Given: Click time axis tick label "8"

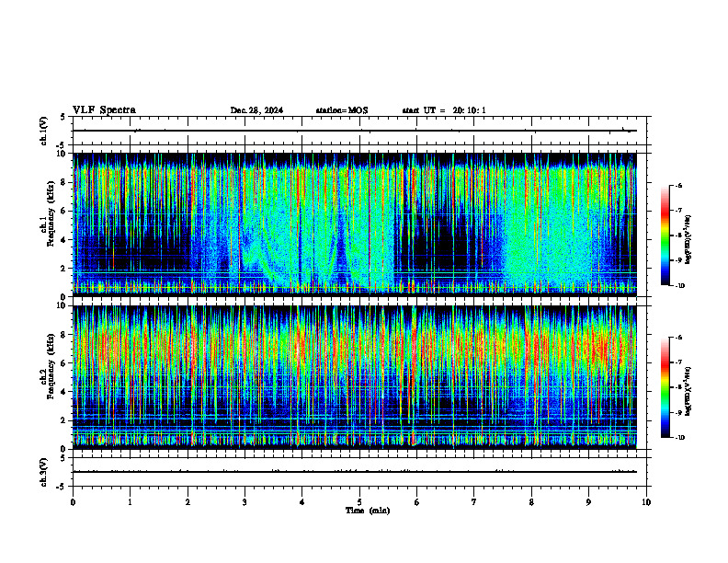Looking at the screenshot, I should click(x=531, y=502).
